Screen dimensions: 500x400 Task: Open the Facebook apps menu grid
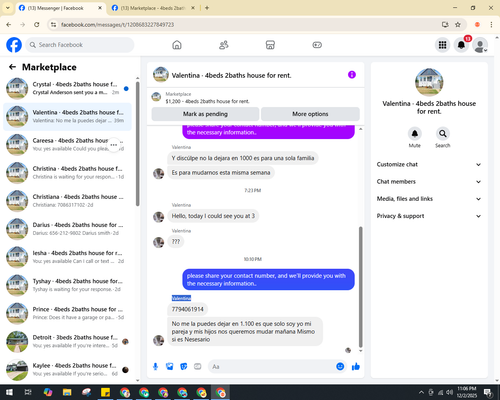[x=442, y=45]
